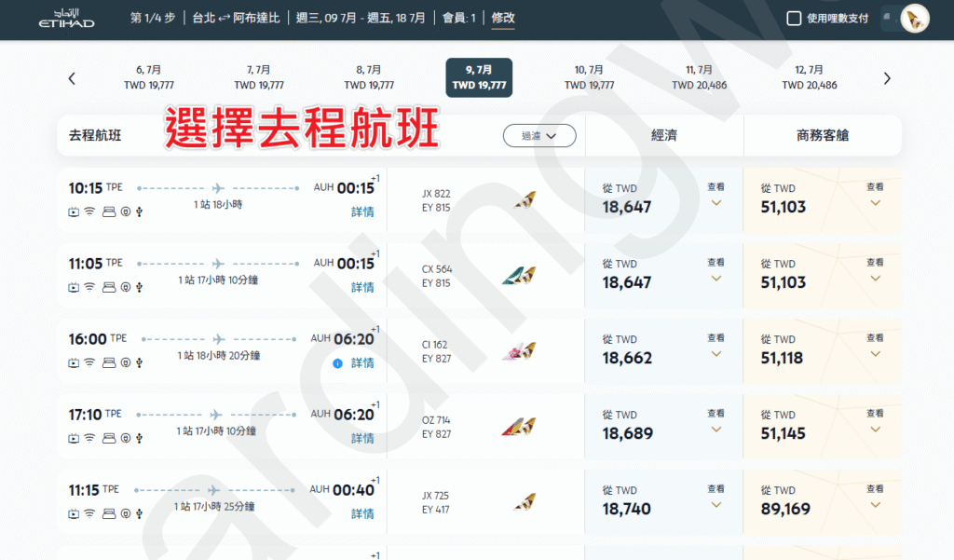Go to previous dates with left arrow

coord(72,78)
